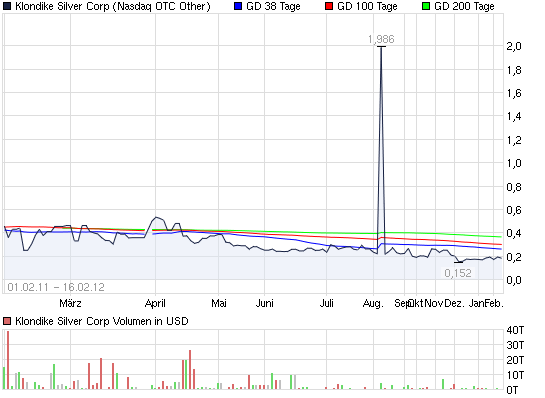Click the '1,986' peak price label
The height and width of the screenshot is (398, 545).
tap(381, 39)
